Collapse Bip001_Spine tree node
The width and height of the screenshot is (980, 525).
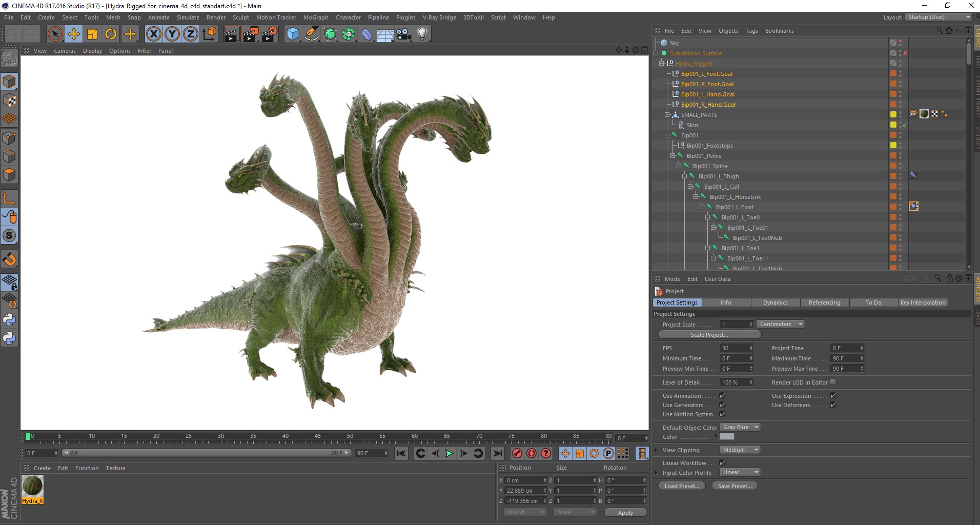click(679, 166)
